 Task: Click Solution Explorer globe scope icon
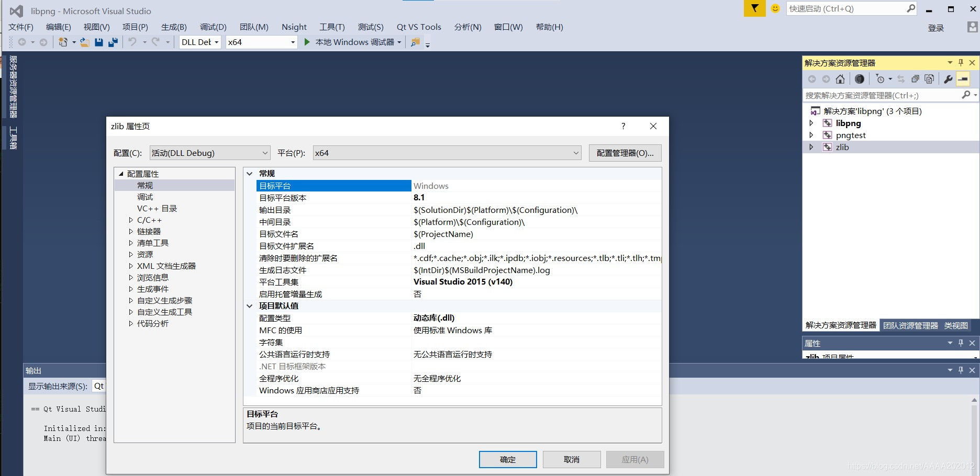pyautogui.click(x=860, y=79)
